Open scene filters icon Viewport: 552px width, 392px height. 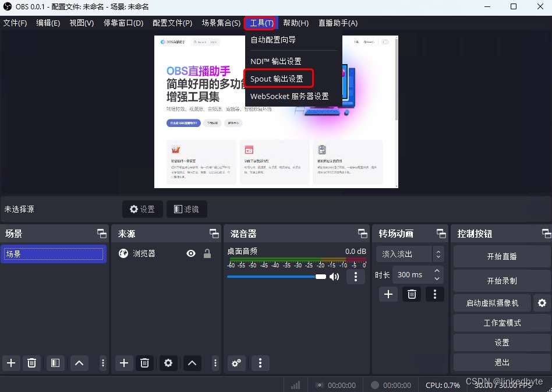pyautogui.click(x=55, y=363)
